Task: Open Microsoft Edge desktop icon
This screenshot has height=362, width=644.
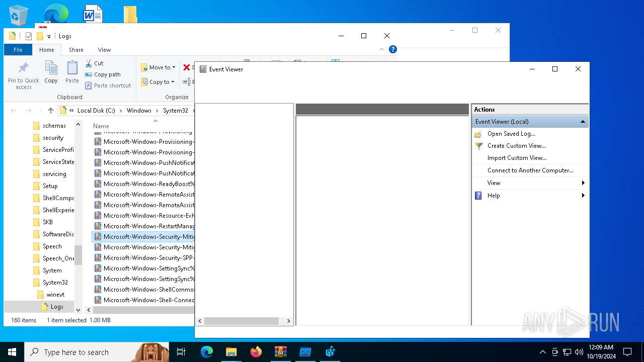Action: (56, 14)
